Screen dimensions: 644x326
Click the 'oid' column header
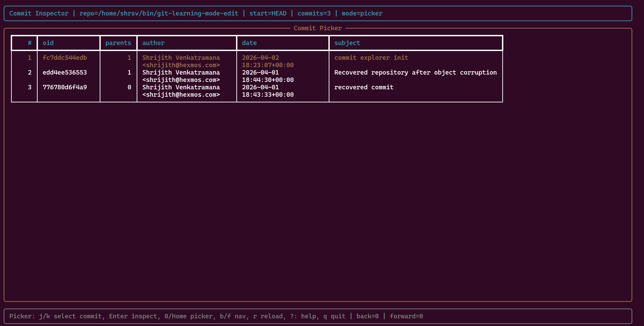48,43
